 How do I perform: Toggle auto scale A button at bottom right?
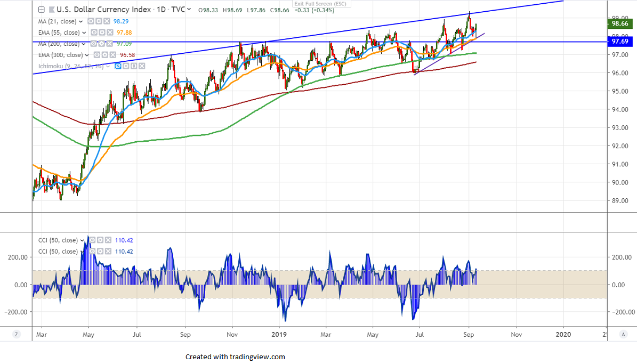click(x=623, y=334)
